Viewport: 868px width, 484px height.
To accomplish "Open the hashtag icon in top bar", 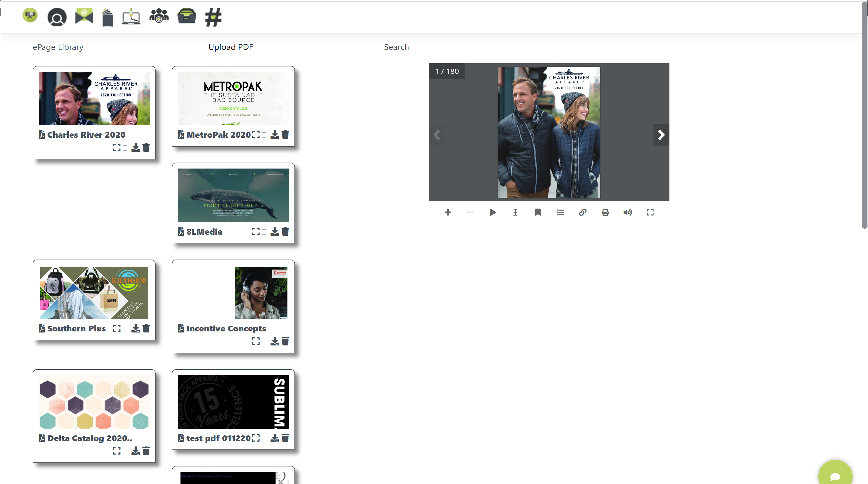I will (x=213, y=17).
